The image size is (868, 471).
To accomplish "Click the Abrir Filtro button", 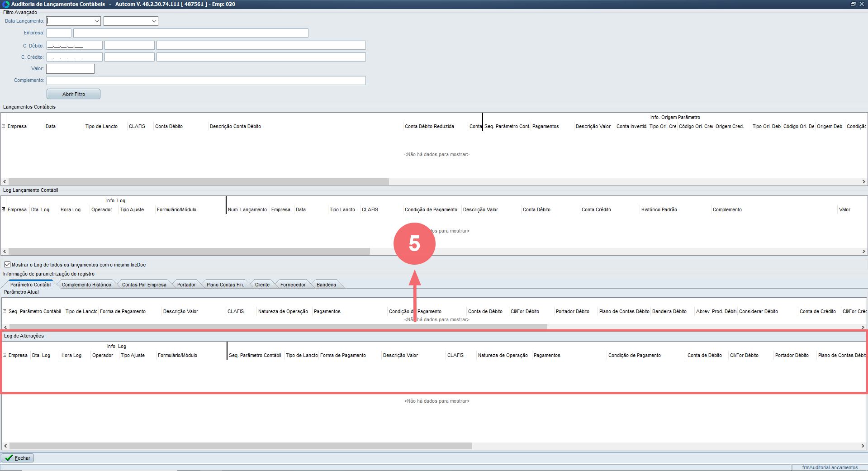I will point(73,94).
